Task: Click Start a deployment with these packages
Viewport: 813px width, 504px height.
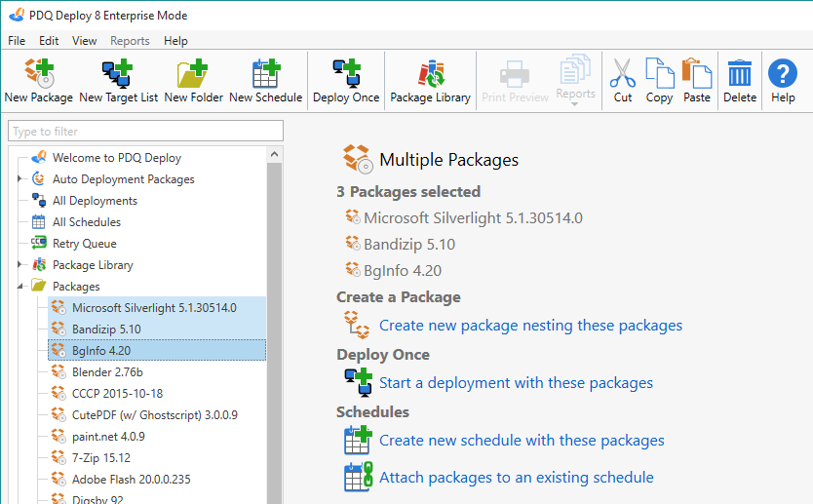Action: [x=516, y=383]
